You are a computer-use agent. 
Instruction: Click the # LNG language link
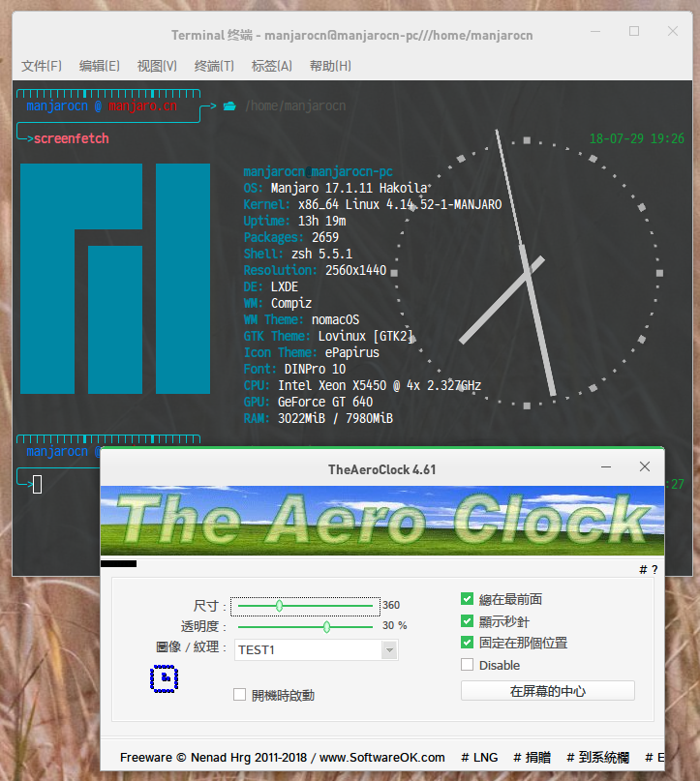[479, 758]
